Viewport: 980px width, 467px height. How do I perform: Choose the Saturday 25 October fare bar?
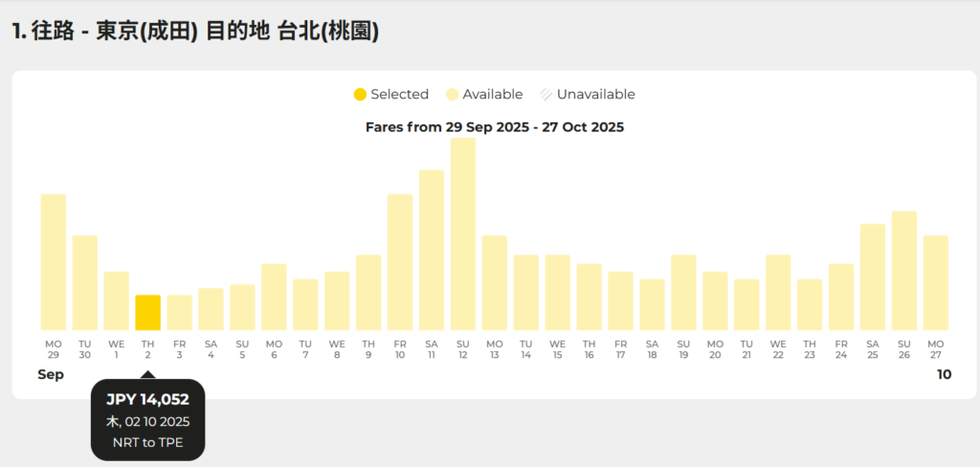point(873,277)
